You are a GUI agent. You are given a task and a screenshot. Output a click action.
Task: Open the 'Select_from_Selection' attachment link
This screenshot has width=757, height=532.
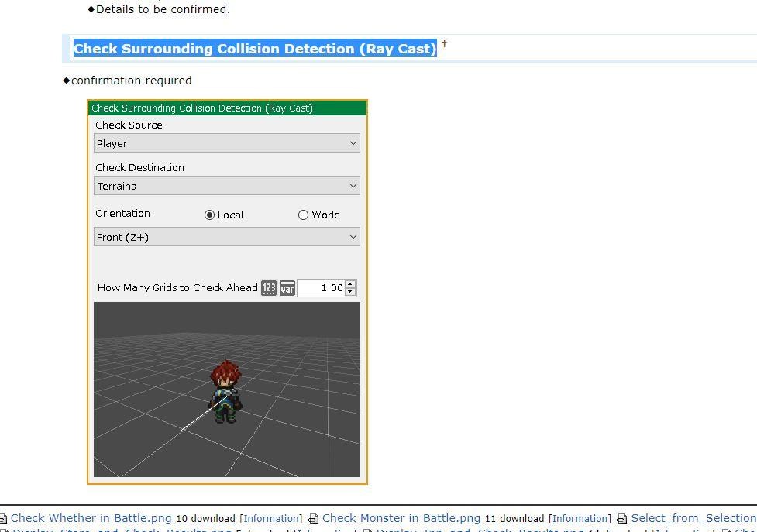[x=693, y=518]
